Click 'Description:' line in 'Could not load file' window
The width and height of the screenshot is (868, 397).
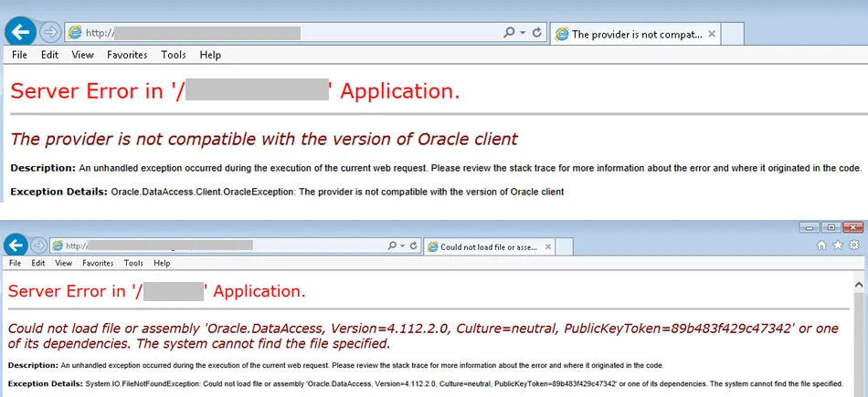click(335, 365)
